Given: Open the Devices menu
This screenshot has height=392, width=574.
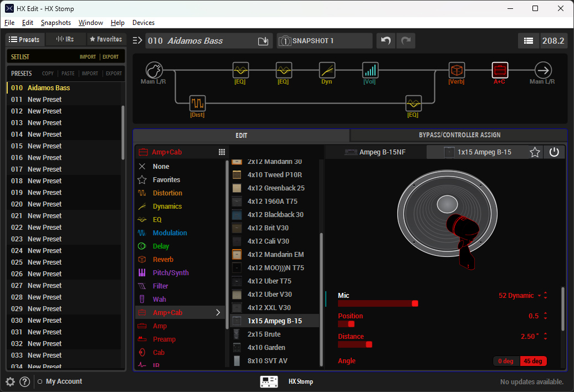Looking at the screenshot, I should pyautogui.click(x=143, y=23).
